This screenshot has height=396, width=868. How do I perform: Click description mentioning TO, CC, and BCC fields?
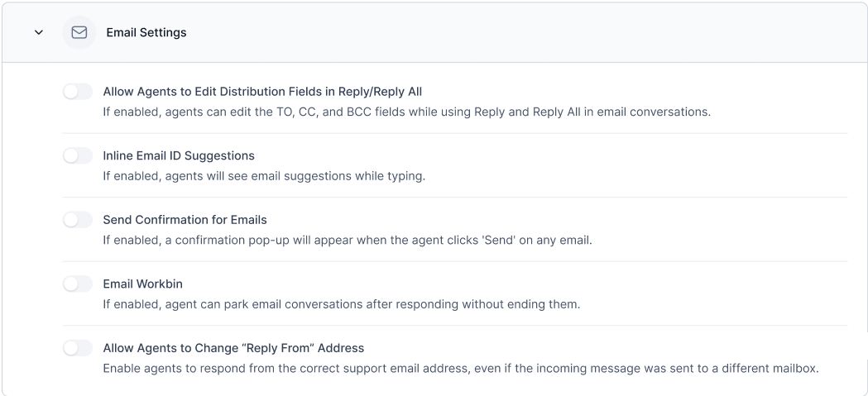tap(406, 112)
